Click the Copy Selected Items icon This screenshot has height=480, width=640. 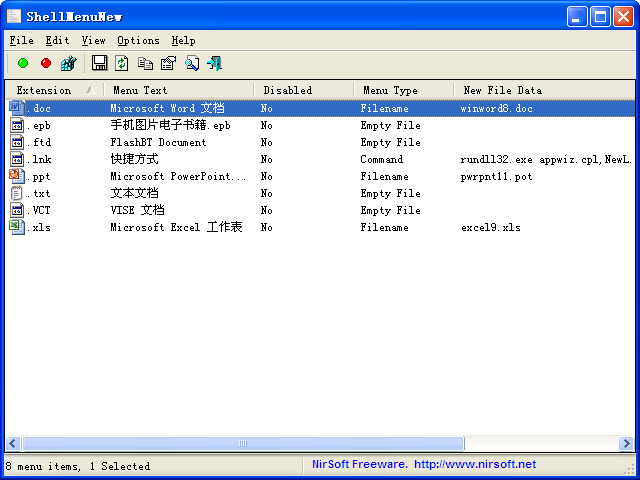145,63
